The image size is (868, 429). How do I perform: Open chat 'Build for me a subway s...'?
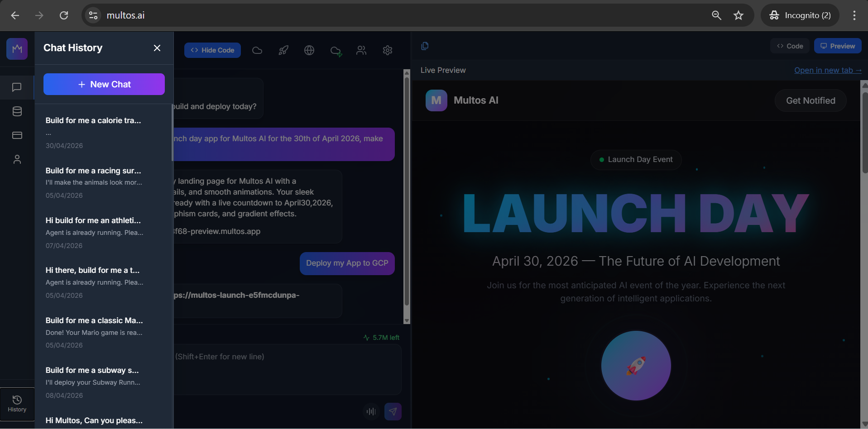click(x=103, y=382)
